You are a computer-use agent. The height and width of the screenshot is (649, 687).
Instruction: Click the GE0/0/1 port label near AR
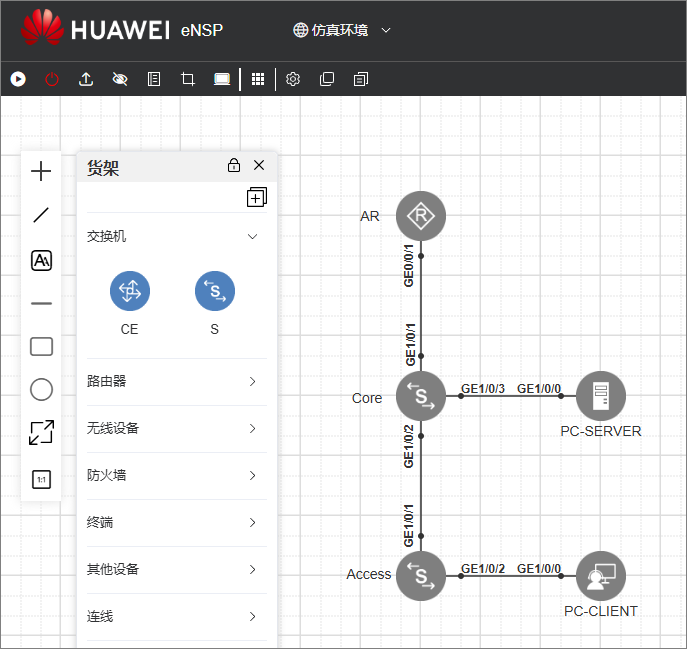(408, 266)
